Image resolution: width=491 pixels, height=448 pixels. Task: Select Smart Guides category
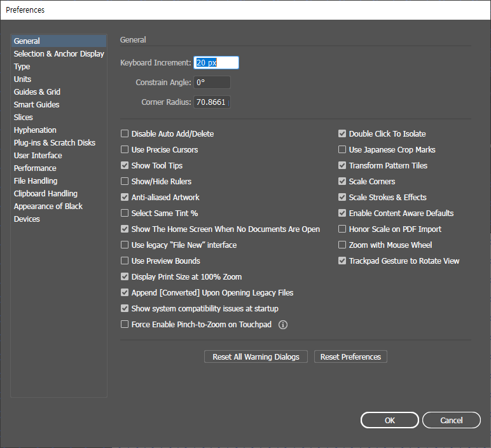pyautogui.click(x=59, y=105)
